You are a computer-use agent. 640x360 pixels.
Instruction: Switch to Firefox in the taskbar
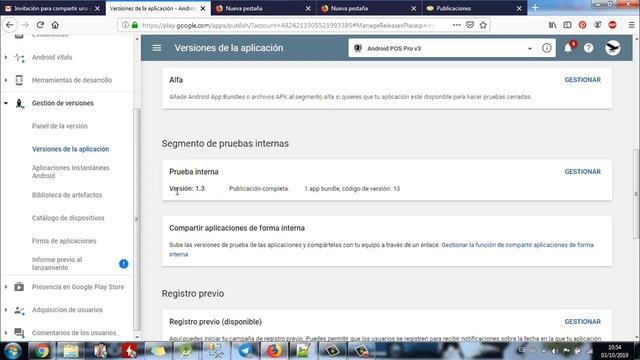[274, 351]
